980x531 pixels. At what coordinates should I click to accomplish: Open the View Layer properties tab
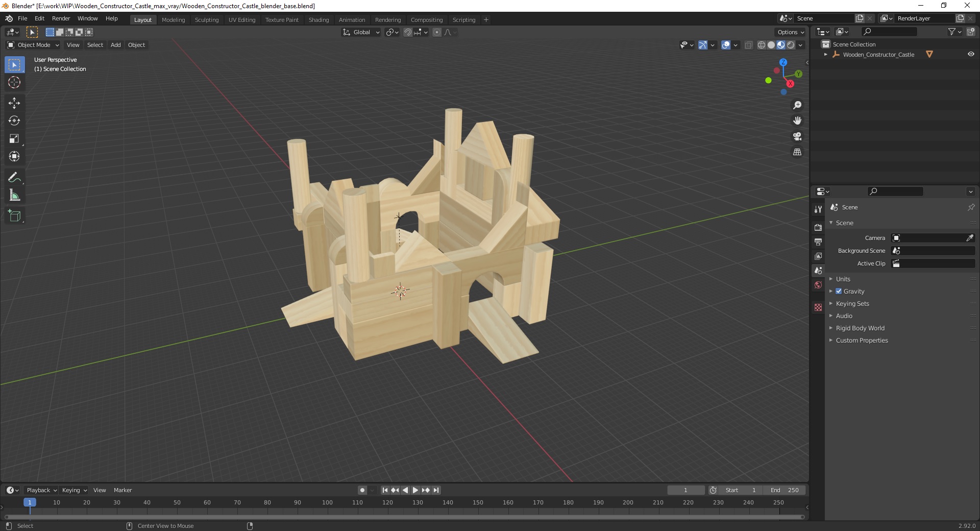pos(818,256)
